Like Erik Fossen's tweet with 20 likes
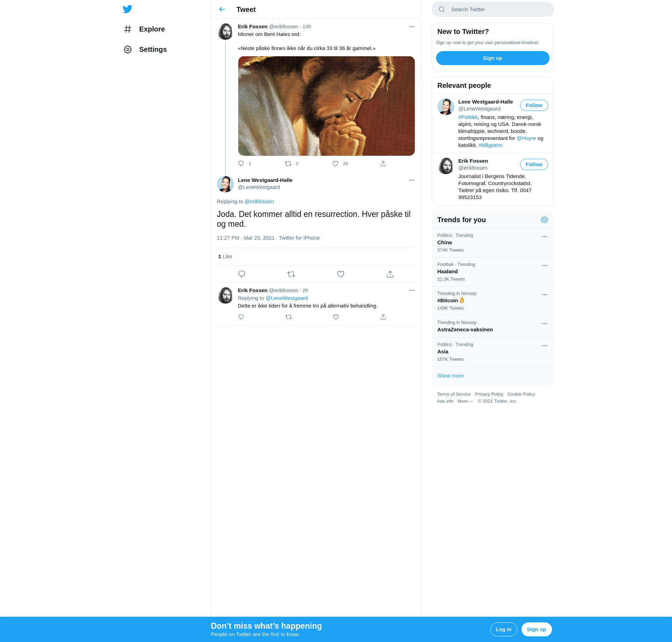672x642 pixels. pyautogui.click(x=335, y=164)
